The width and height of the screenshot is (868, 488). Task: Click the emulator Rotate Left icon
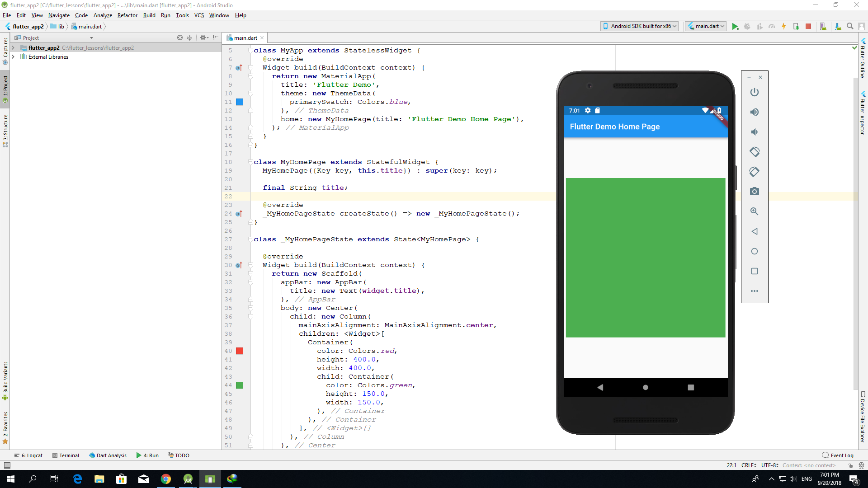point(754,152)
